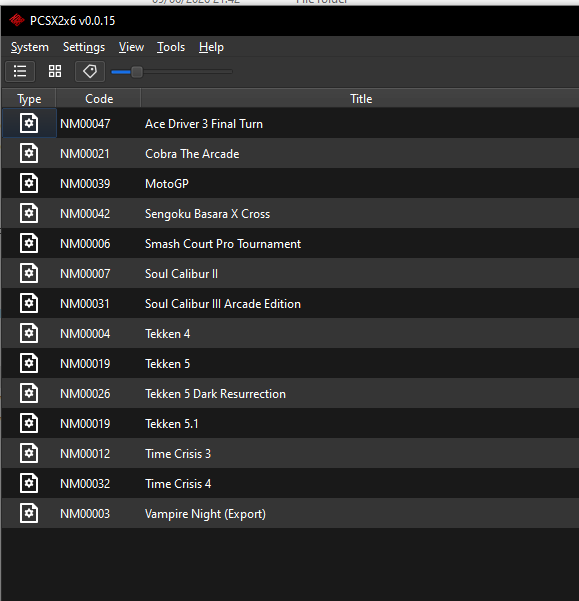
Task: Click the MotoGP file type icon
Action: (x=29, y=183)
